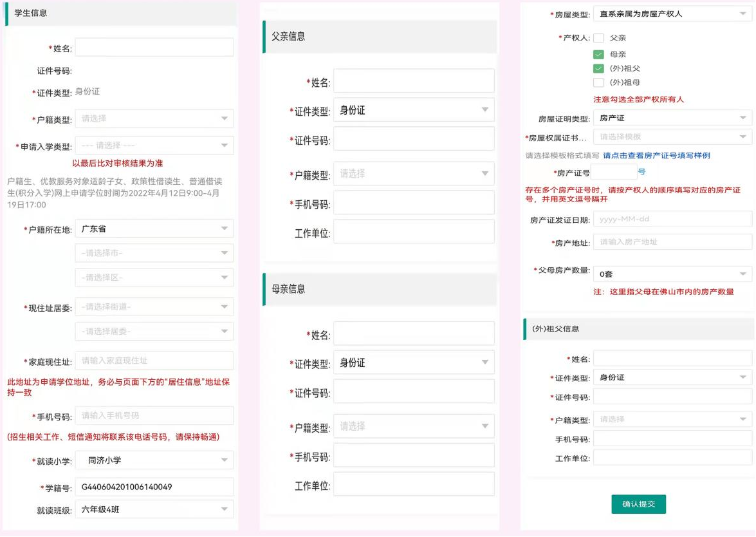
Task: Click the 学籍号 input field
Action: (154, 487)
